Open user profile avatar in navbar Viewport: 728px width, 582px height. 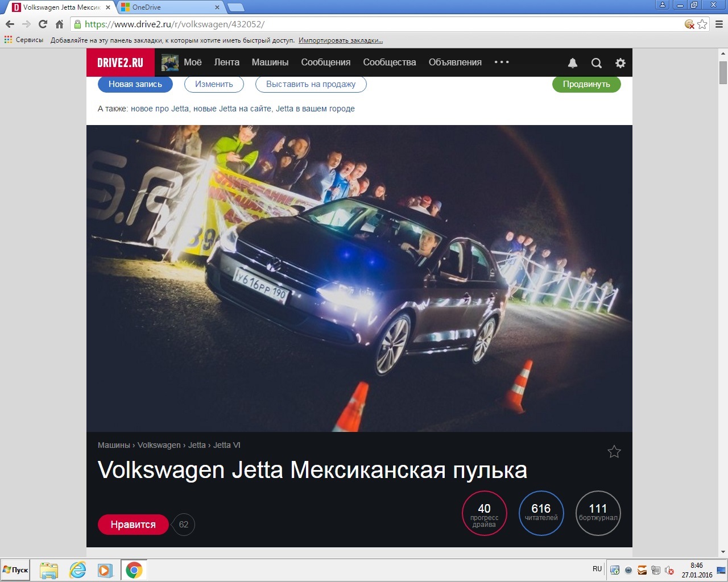coord(170,63)
